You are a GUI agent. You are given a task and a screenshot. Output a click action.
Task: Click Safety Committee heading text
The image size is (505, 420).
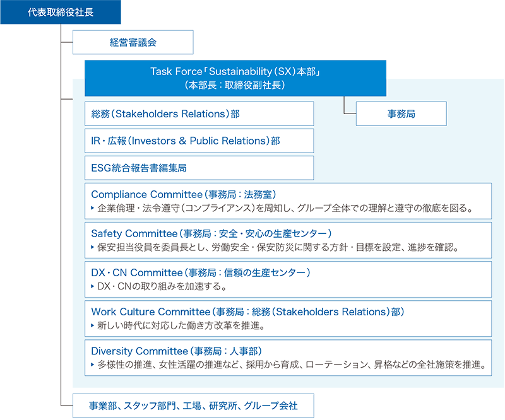click(211, 233)
